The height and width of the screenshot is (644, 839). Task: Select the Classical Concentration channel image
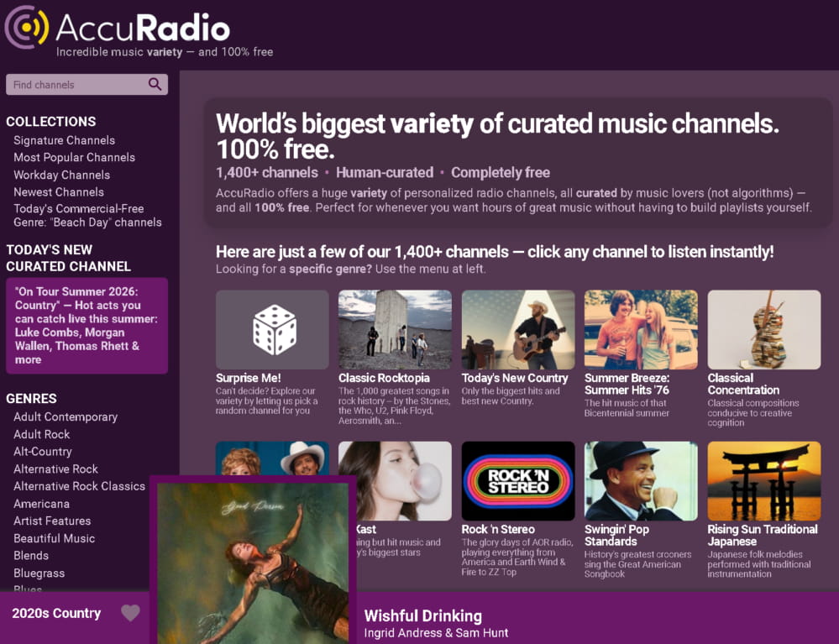point(764,329)
